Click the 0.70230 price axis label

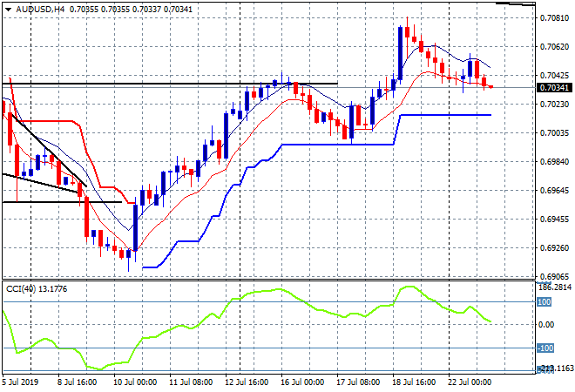(x=554, y=105)
